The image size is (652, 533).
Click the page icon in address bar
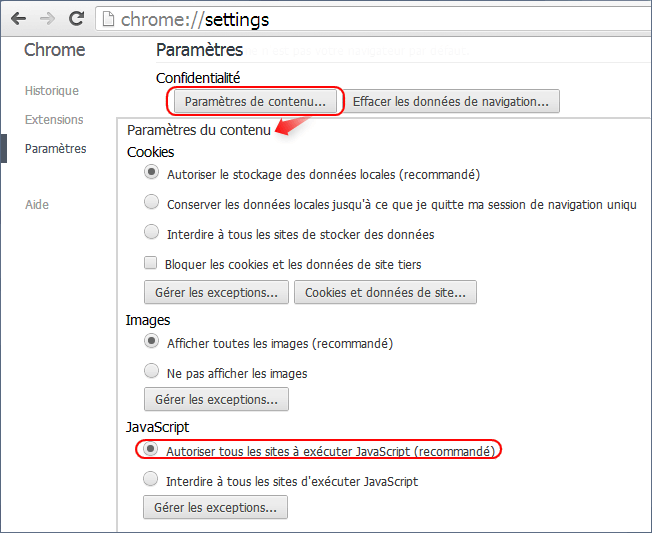[109, 19]
